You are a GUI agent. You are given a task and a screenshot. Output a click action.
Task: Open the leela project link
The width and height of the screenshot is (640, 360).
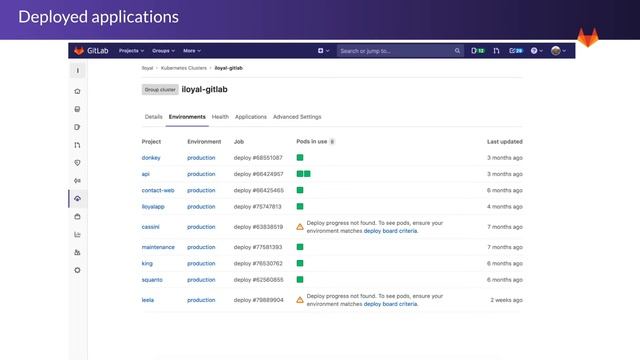[148, 300]
